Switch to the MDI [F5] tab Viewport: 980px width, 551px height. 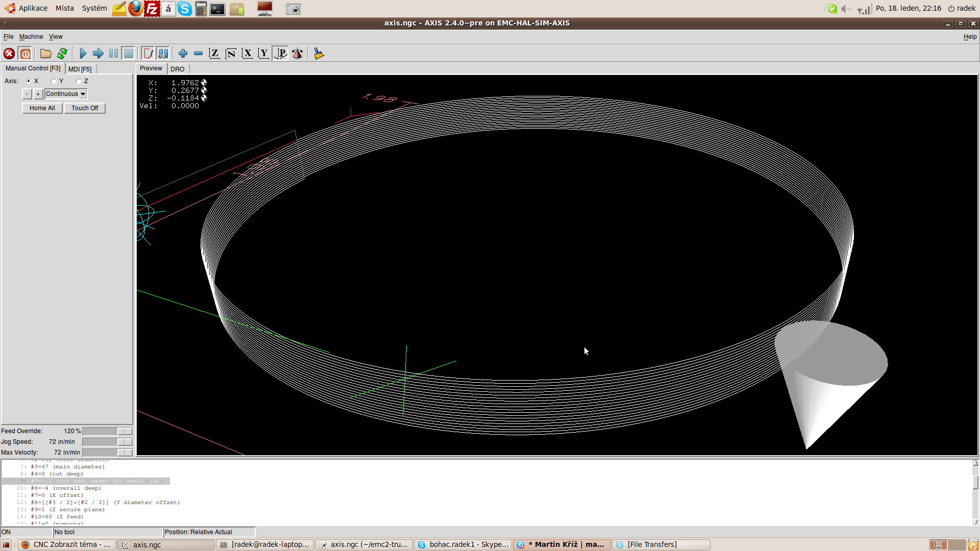80,69
